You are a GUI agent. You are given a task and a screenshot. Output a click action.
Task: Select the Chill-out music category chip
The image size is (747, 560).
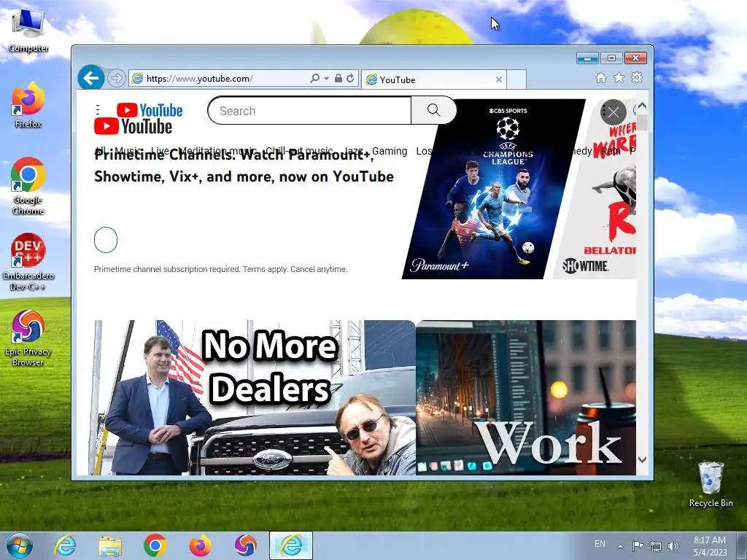tap(299, 151)
